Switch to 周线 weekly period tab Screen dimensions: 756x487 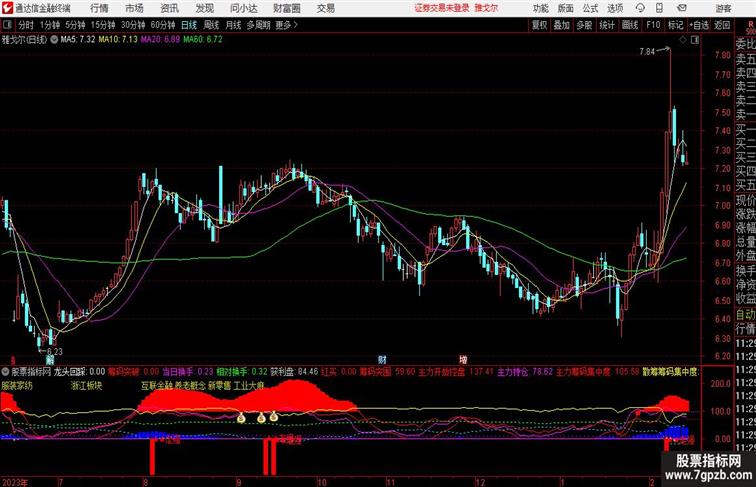(211, 25)
